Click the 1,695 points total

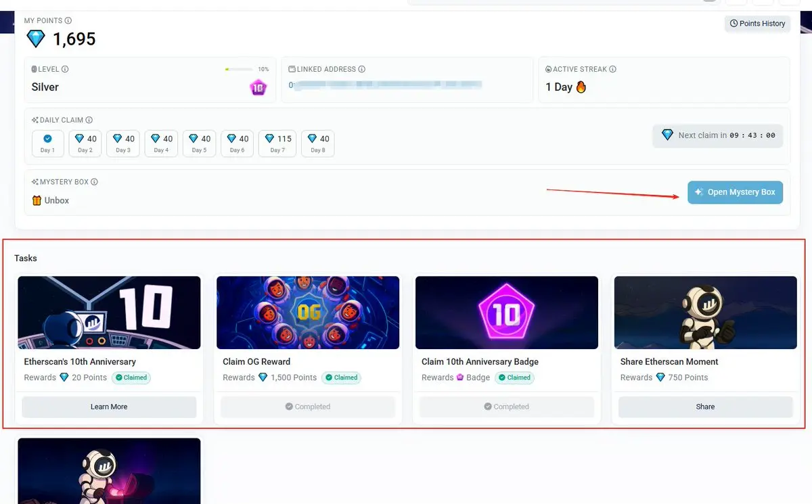[x=74, y=39]
